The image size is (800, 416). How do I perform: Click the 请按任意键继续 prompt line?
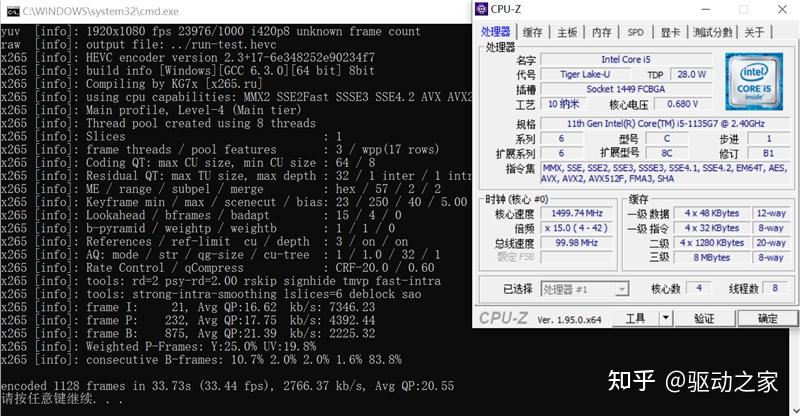pos(62,399)
